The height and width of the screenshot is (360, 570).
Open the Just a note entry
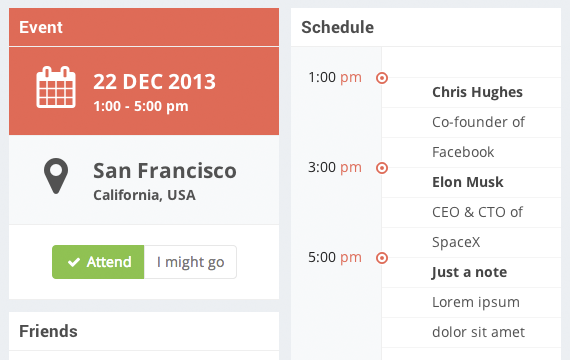[469, 272]
